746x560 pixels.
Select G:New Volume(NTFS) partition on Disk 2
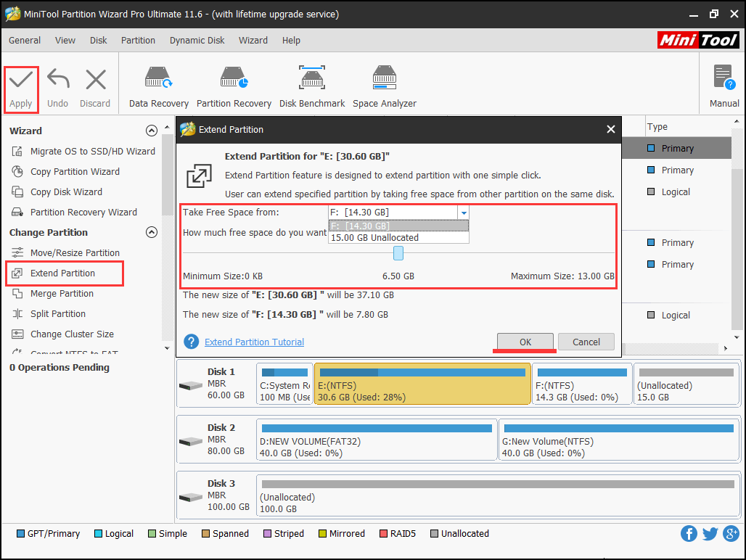pyautogui.click(x=619, y=440)
